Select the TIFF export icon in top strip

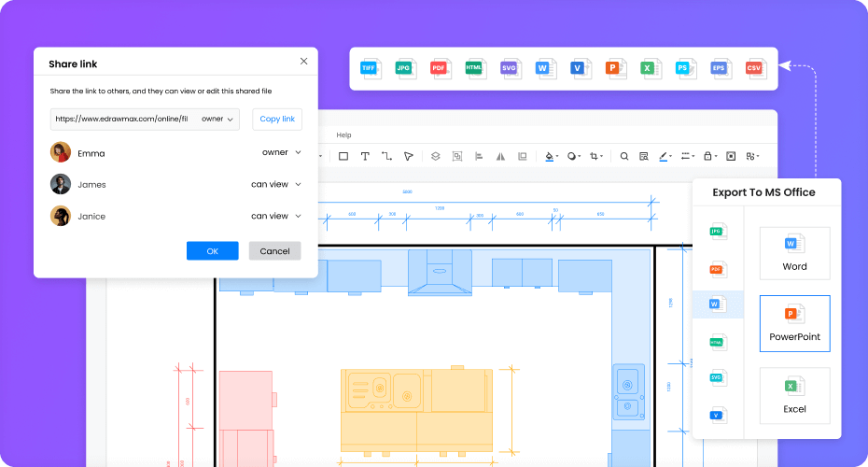click(371, 68)
